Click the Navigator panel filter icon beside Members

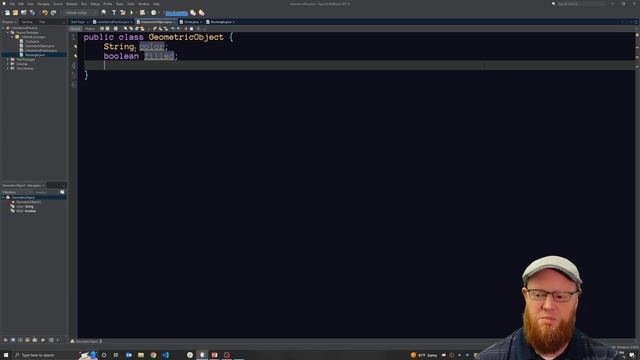click(62, 192)
